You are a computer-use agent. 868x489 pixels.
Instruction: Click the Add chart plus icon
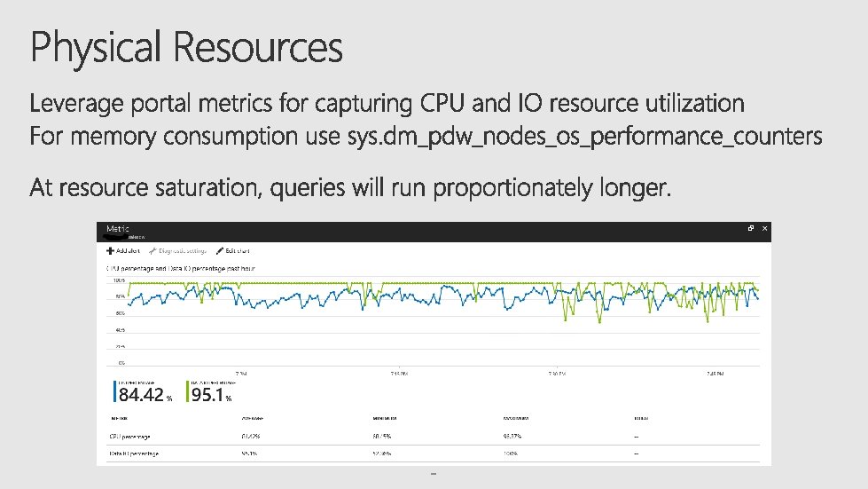point(111,251)
